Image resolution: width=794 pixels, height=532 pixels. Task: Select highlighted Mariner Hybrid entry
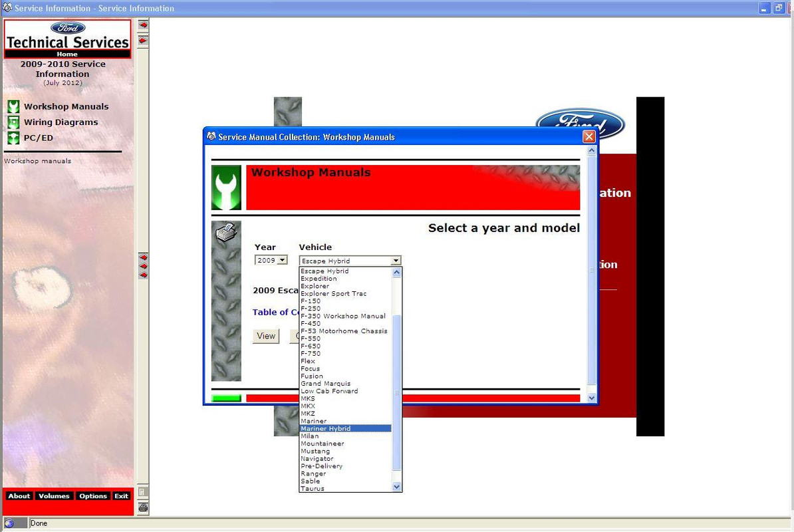click(x=346, y=428)
